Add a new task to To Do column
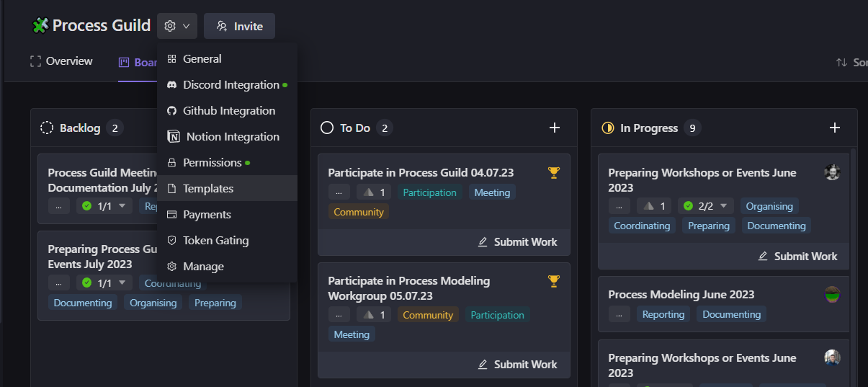Image resolution: width=868 pixels, height=387 pixels. [555, 128]
